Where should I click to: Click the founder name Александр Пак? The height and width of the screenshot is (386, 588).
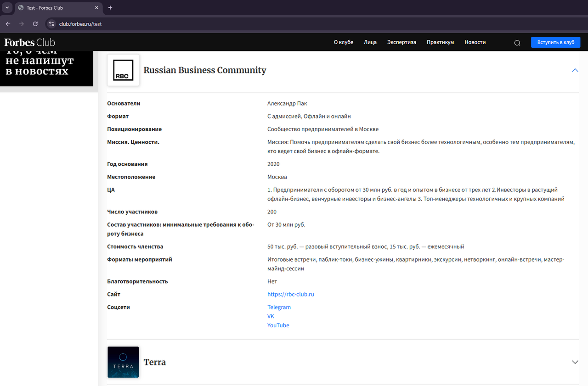(287, 103)
